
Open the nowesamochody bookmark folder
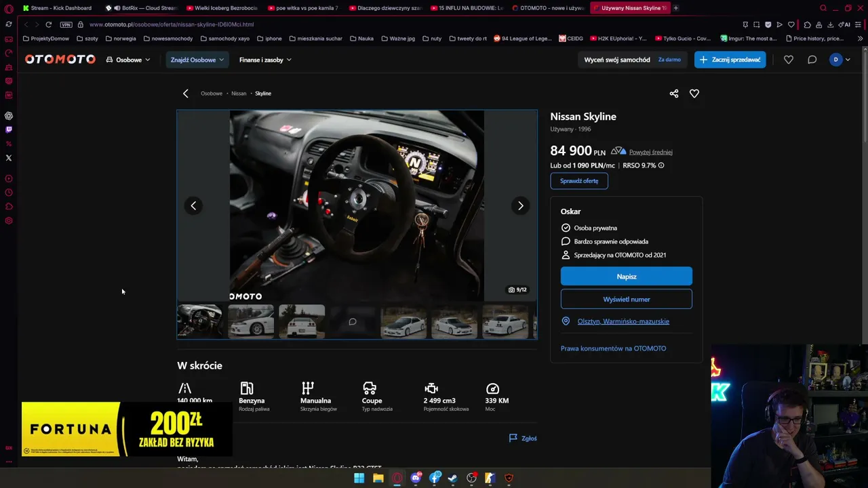[x=168, y=39]
